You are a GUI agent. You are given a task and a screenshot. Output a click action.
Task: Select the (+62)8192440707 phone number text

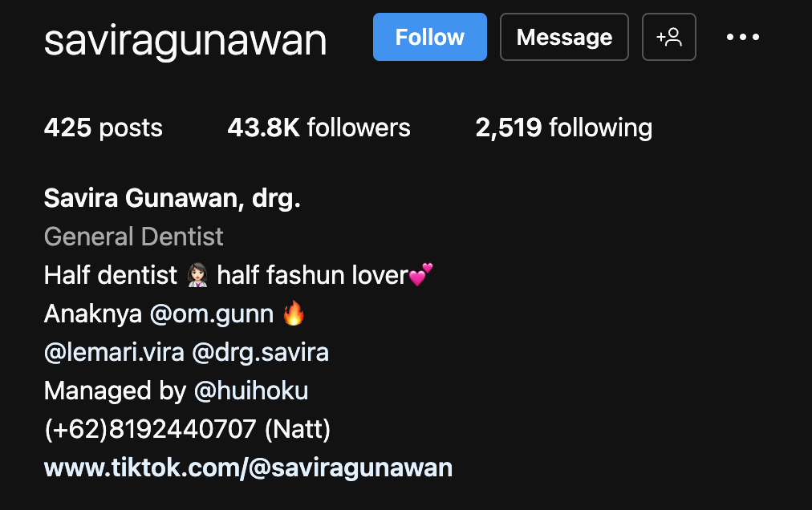point(151,429)
